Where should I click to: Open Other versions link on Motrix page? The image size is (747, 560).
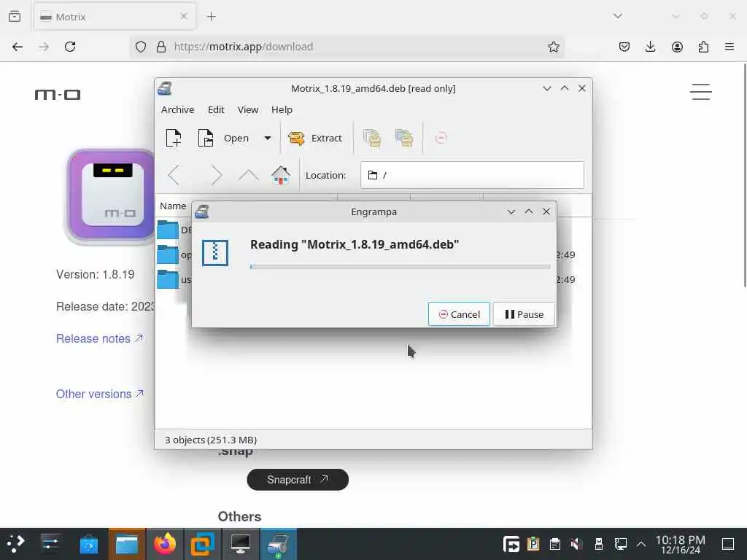pos(100,394)
